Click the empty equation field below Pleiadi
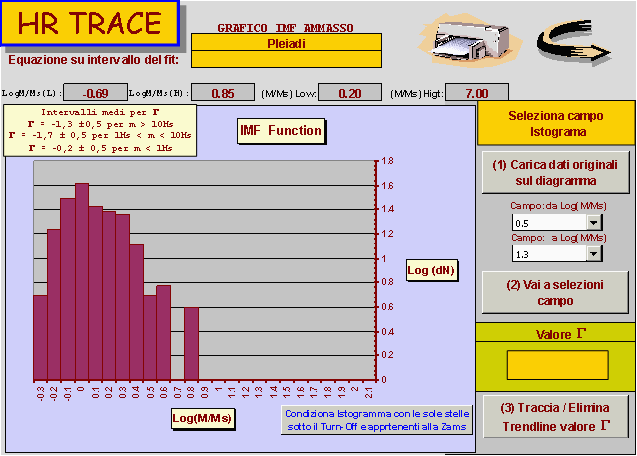Image resolution: width=637 pixels, height=456 pixels. coord(286,59)
